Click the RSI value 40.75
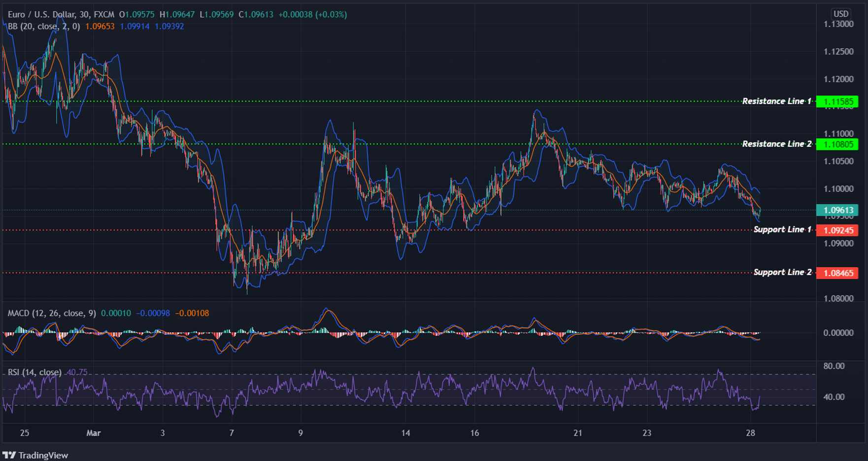 [76, 371]
